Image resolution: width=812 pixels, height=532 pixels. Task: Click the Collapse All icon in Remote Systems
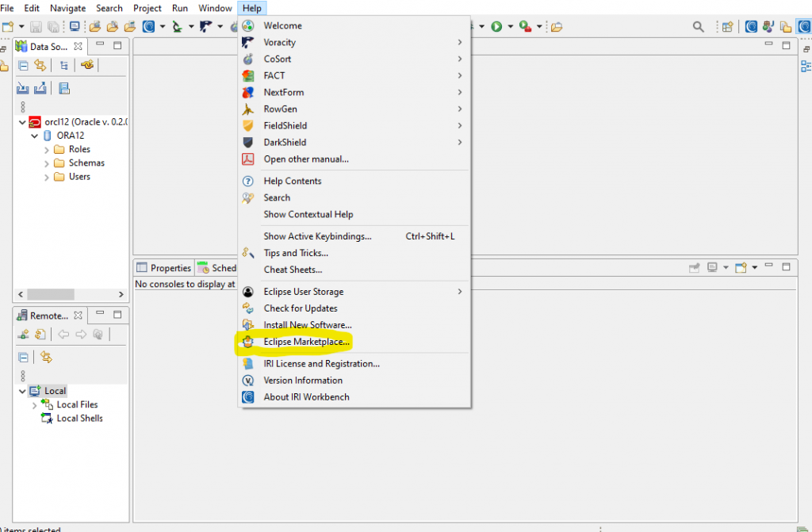(23, 358)
